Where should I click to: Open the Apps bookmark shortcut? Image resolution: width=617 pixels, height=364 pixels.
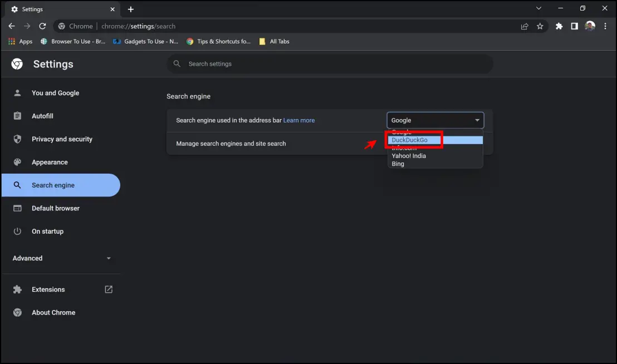click(x=21, y=41)
